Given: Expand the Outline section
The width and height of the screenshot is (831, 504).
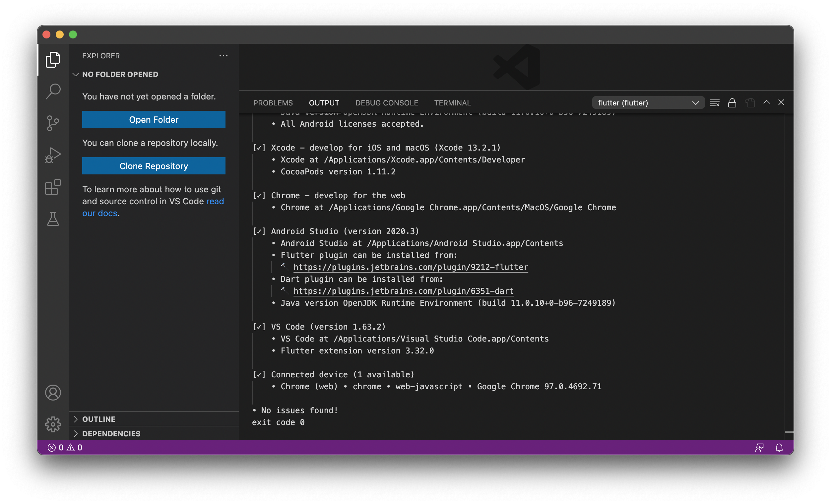Looking at the screenshot, I should [x=99, y=419].
